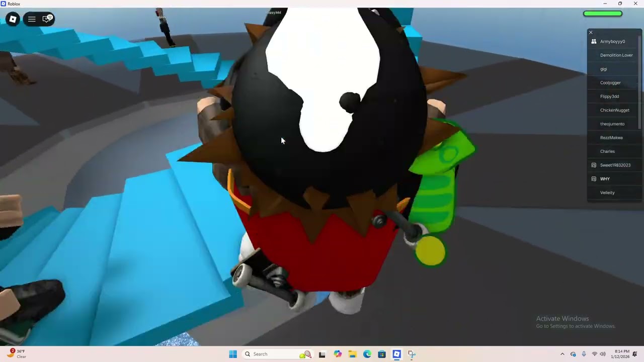Viewport: 644px width, 362px height.
Task: Open Task View from the taskbar
Action: click(x=322, y=354)
